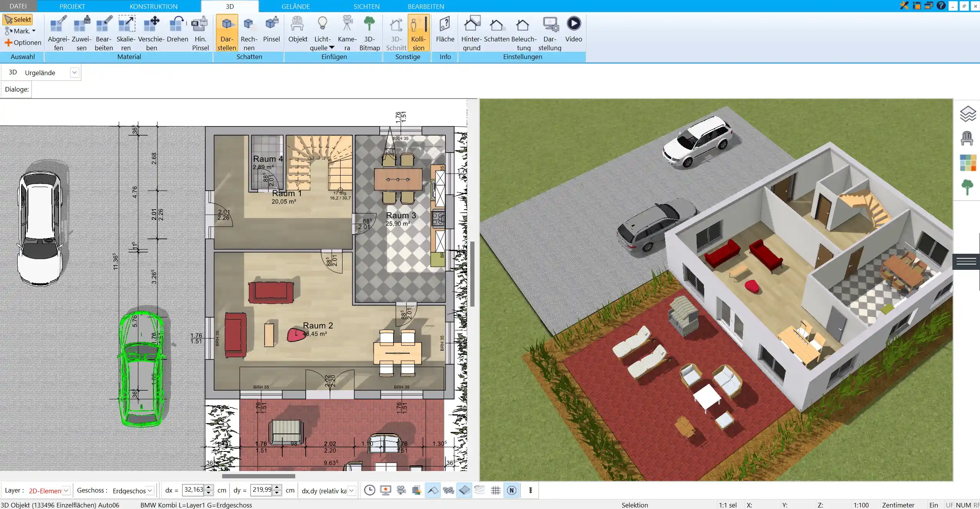Open the GELÄNDE ribbon tab

295,6
